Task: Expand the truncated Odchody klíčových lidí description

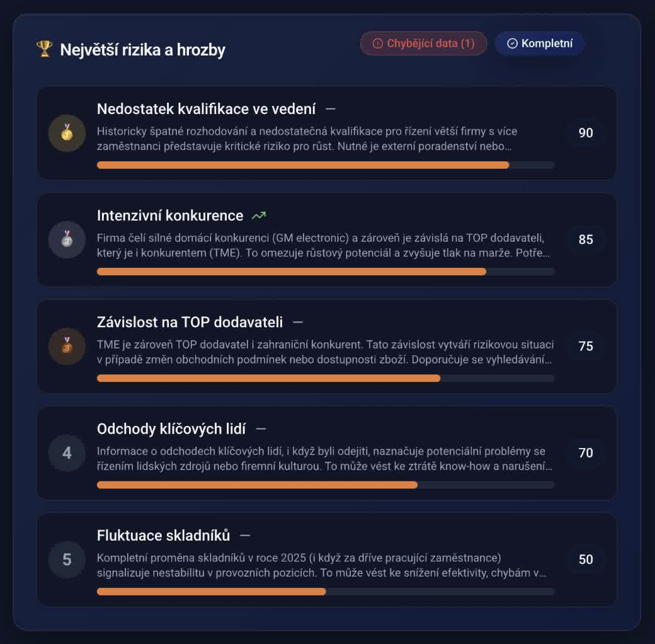Action: click(324, 459)
